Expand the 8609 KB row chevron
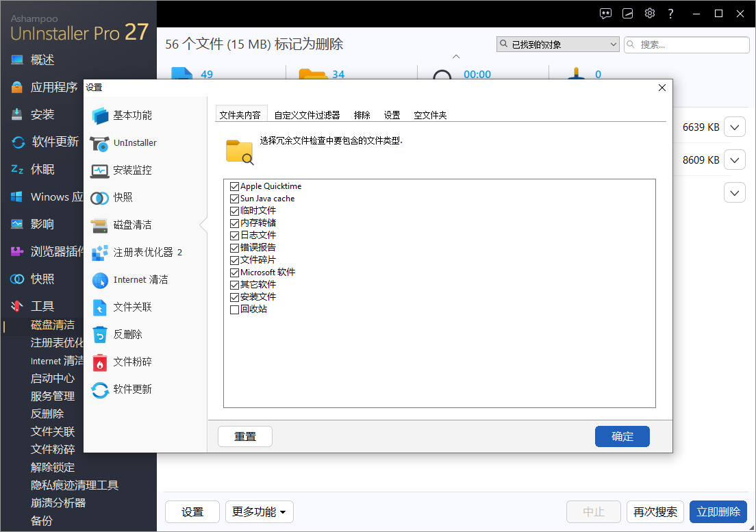This screenshot has width=756, height=532. [x=735, y=160]
